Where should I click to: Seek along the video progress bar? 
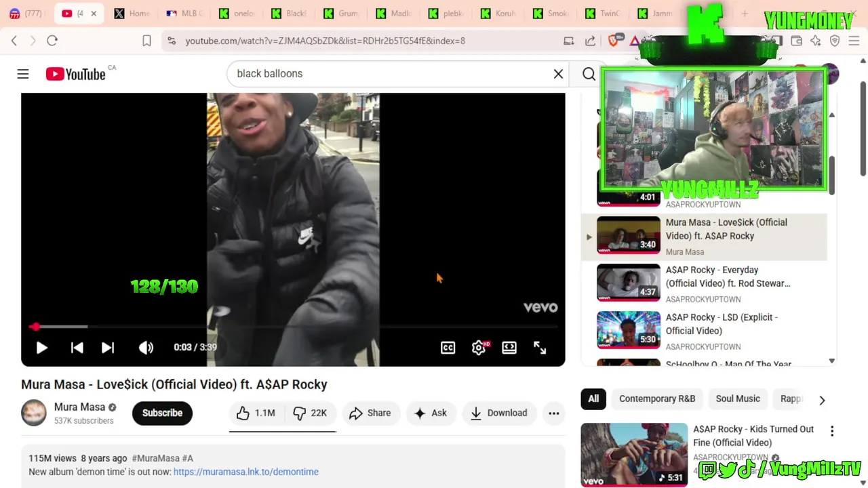(x=293, y=327)
